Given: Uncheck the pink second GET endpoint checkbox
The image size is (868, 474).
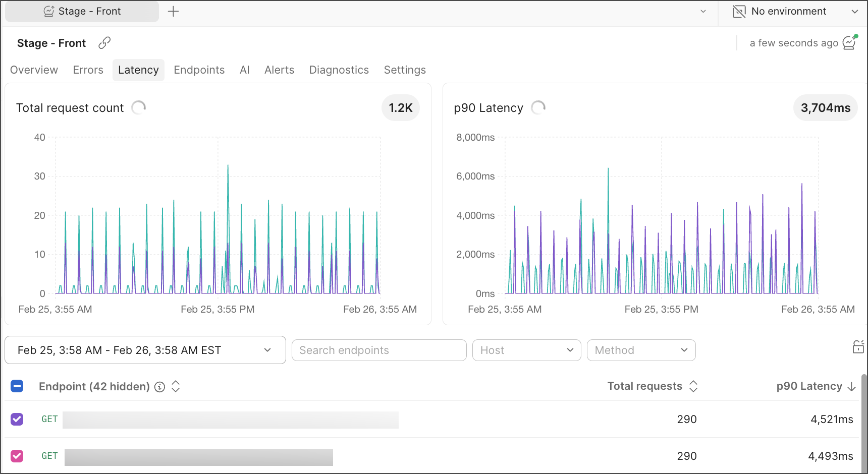Looking at the screenshot, I should [x=17, y=456].
